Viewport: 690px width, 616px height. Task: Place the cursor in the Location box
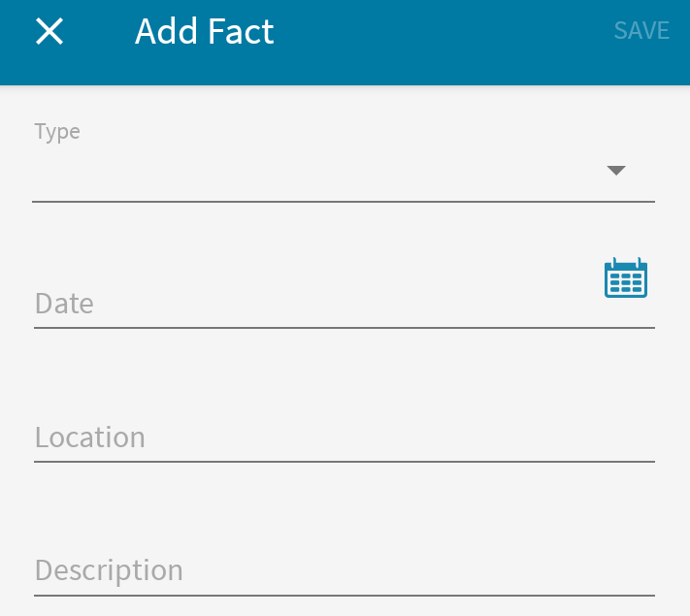[345, 438]
